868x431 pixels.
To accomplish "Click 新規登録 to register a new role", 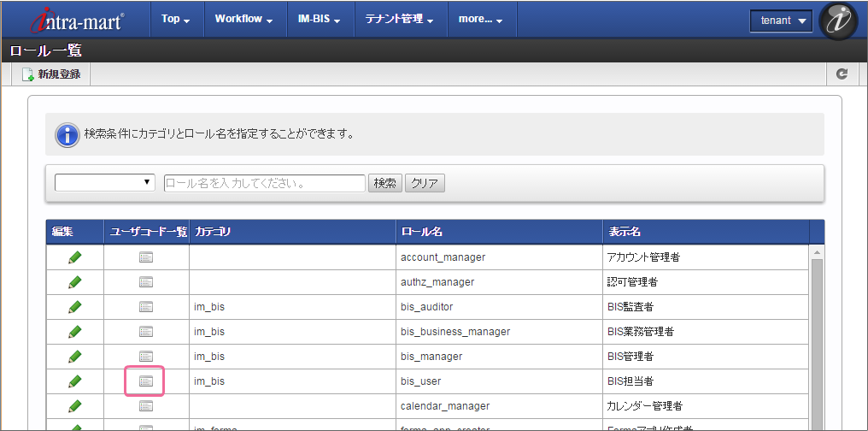I will (51, 74).
